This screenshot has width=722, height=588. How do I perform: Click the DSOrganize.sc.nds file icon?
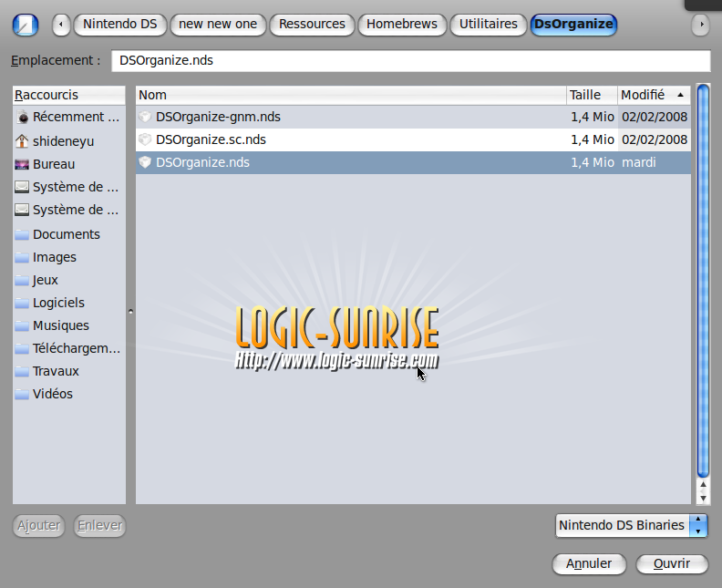coord(145,139)
